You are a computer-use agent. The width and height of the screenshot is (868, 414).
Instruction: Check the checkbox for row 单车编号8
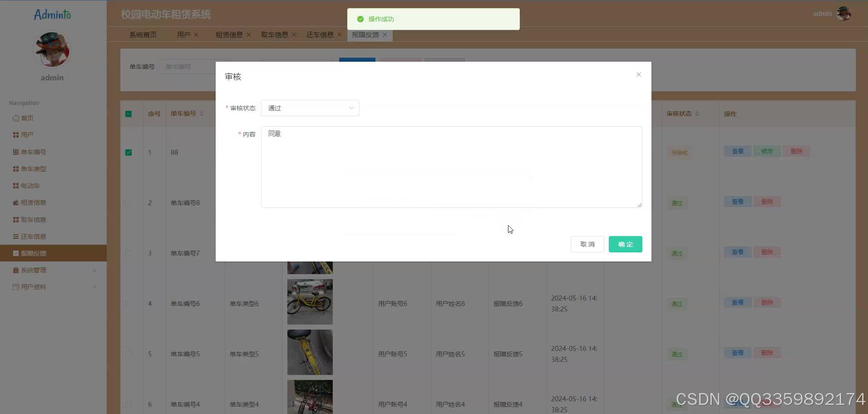tap(128, 203)
